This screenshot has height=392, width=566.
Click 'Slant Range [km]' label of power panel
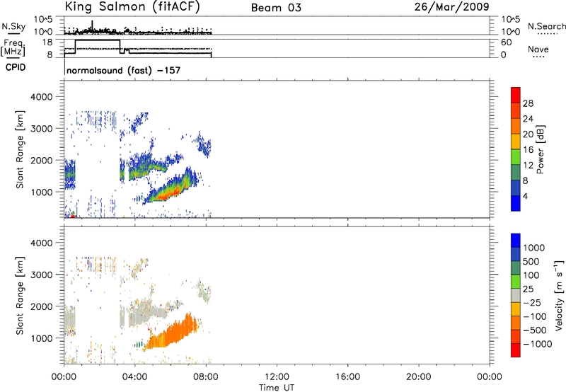(20, 149)
